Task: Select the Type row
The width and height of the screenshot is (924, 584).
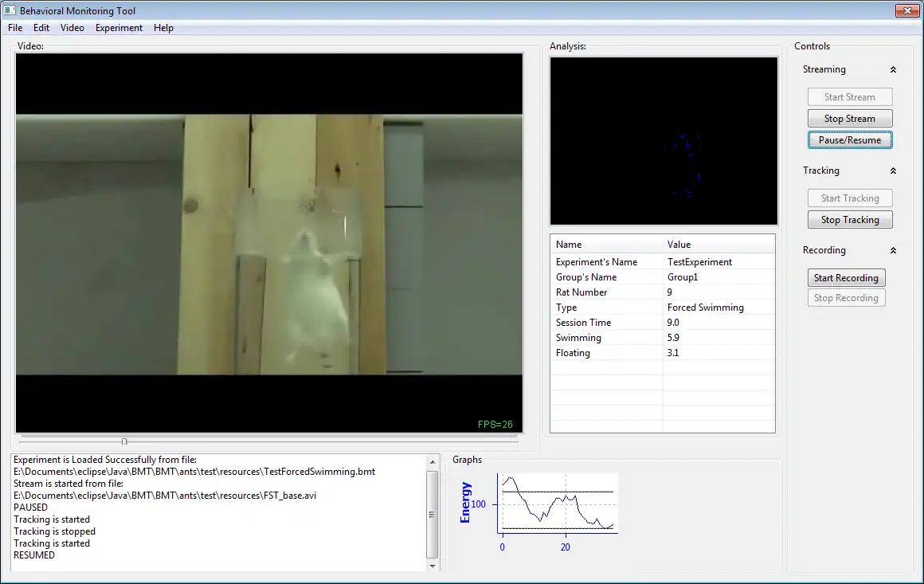Action: [x=663, y=308]
